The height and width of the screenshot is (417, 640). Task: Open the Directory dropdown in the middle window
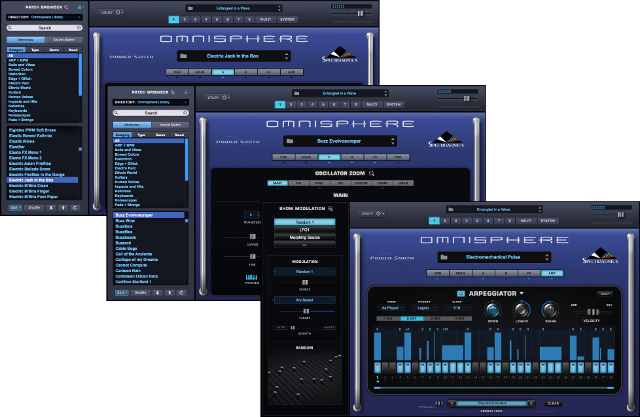(151, 102)
